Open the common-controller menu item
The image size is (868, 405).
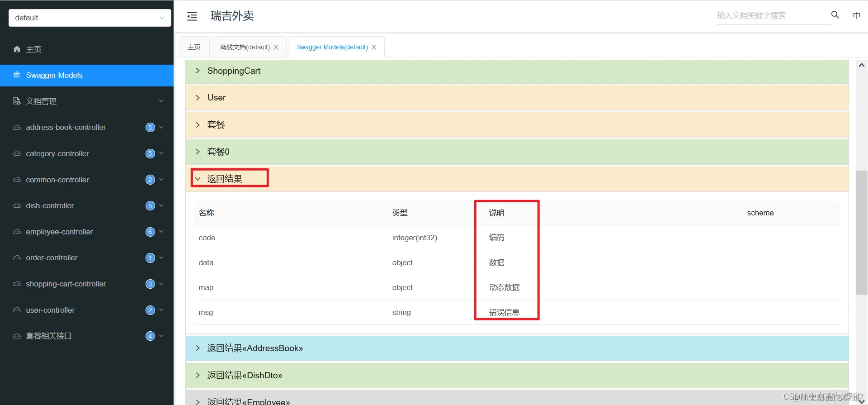pyautogui.click(x=87, y=180)
